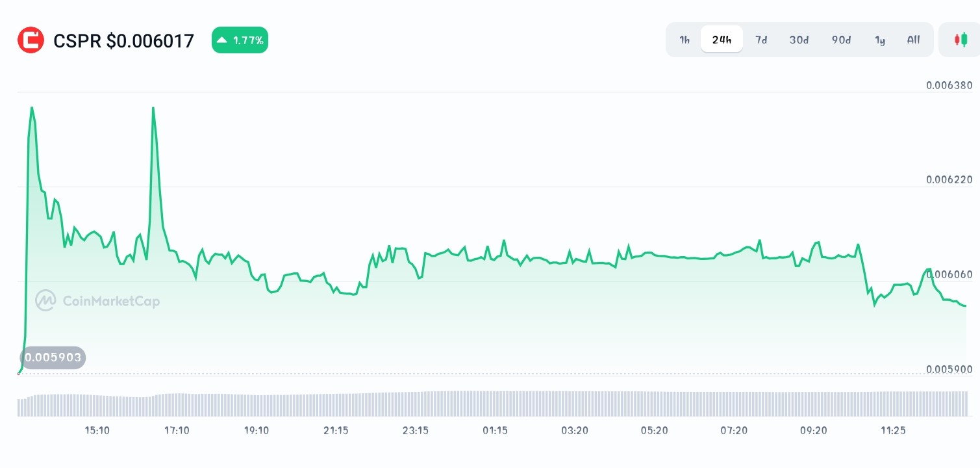This screenshot has width=980, height=468.
Task: Click the 15:10 time axis label
Action: click(97, 430)
